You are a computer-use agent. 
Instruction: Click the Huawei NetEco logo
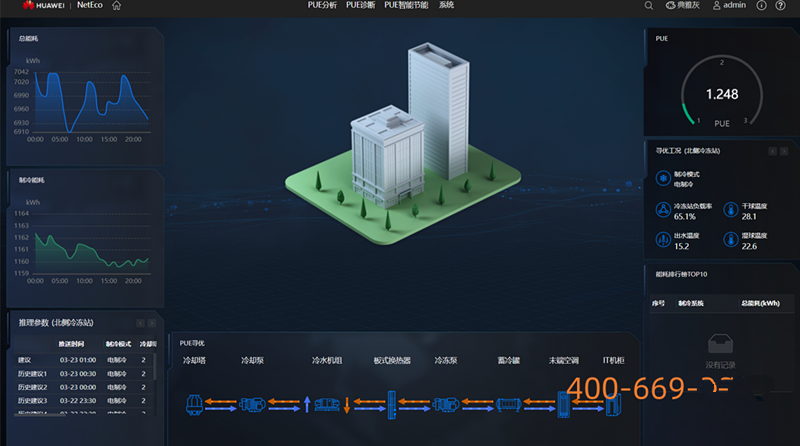pos(63,5)
